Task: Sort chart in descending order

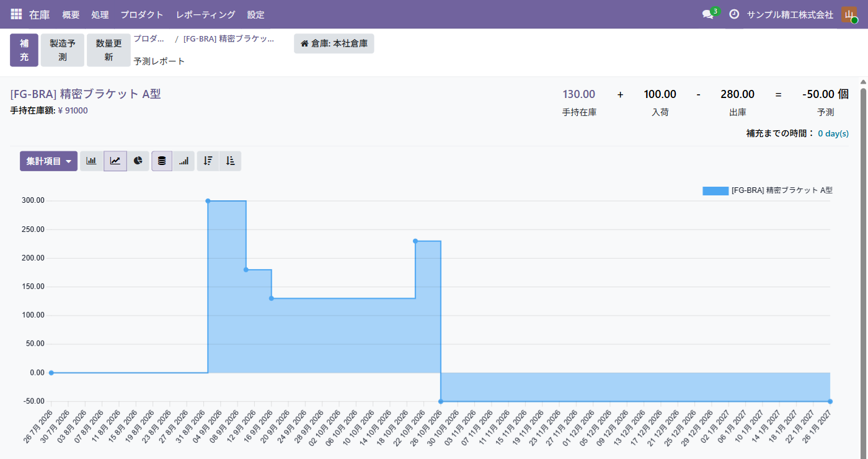Action: pyautogui.click(x=208, y=161)
